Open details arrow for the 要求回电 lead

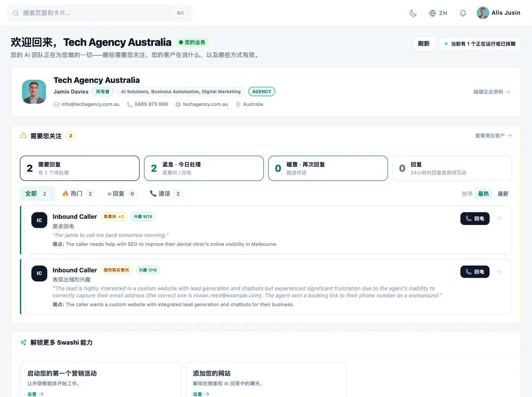pos(499,219)
